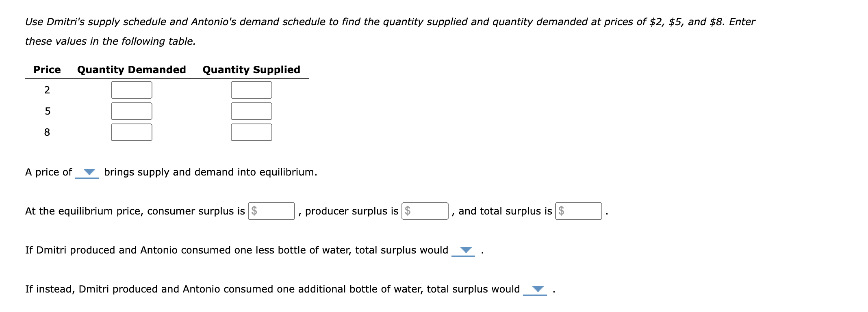Click the Quantity Demanded box for price 2
Screen dimensions: 868x312
[x=131, y=89]
